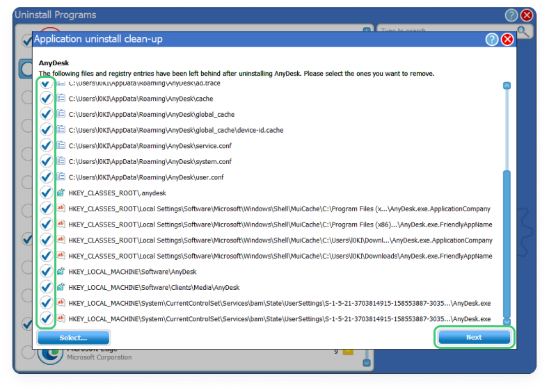
Task: Click registry key icon for HKEY_LOCAL_MACHINE\Software\AnyDesk
Action: click(61, 271)
